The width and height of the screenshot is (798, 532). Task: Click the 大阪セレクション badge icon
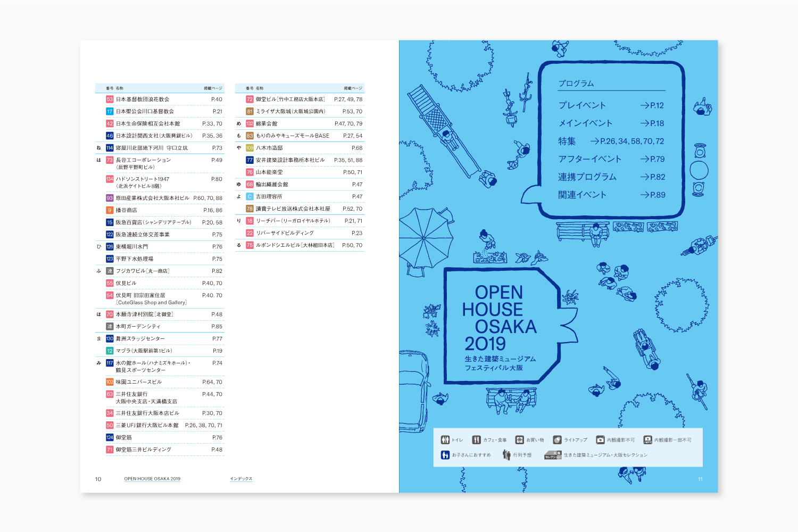click(553, 455)
